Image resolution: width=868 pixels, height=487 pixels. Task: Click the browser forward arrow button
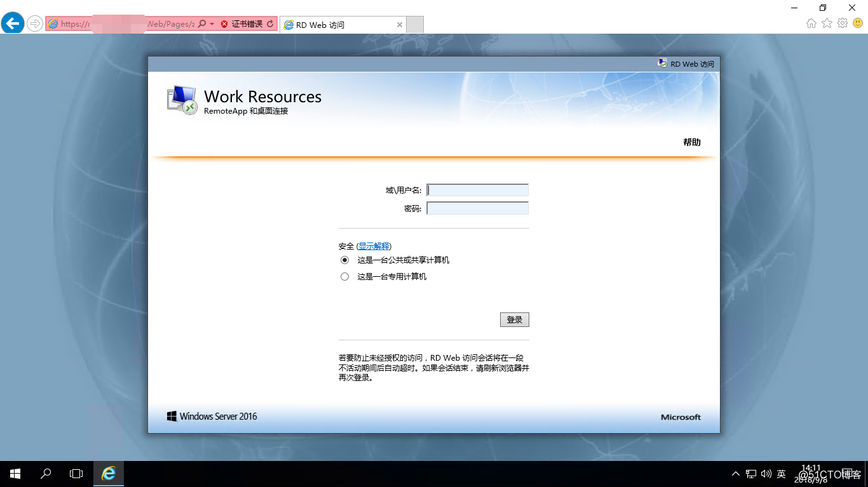tap(35, 24)
